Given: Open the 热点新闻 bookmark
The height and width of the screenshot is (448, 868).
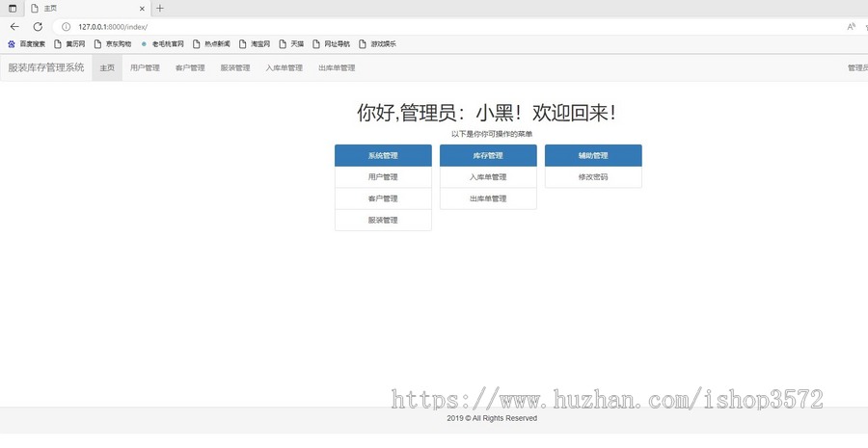Looking at the screenshot, I should [211, 43].
